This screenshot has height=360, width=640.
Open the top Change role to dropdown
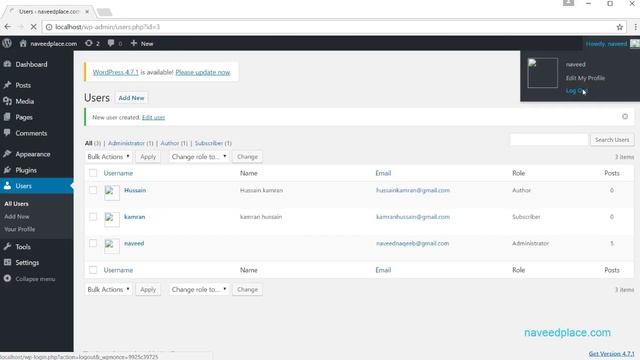pyautogui.click(x=198, y=157)
